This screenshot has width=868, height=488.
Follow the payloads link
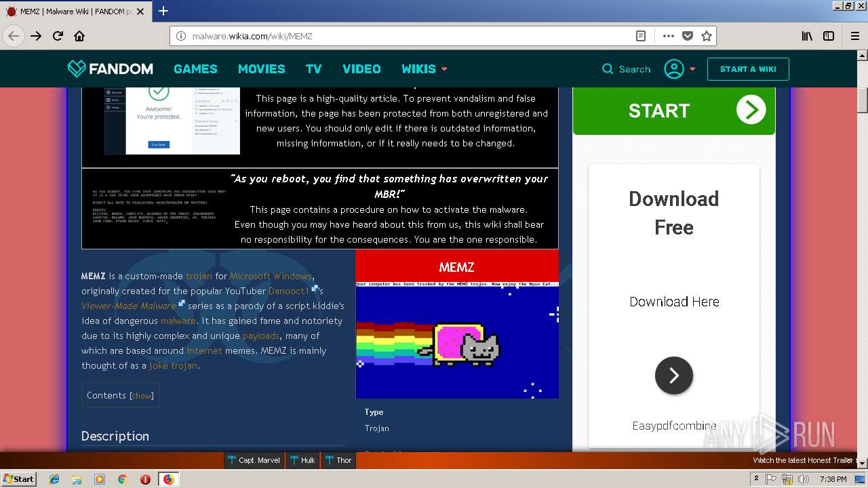[x=260, y=335]
